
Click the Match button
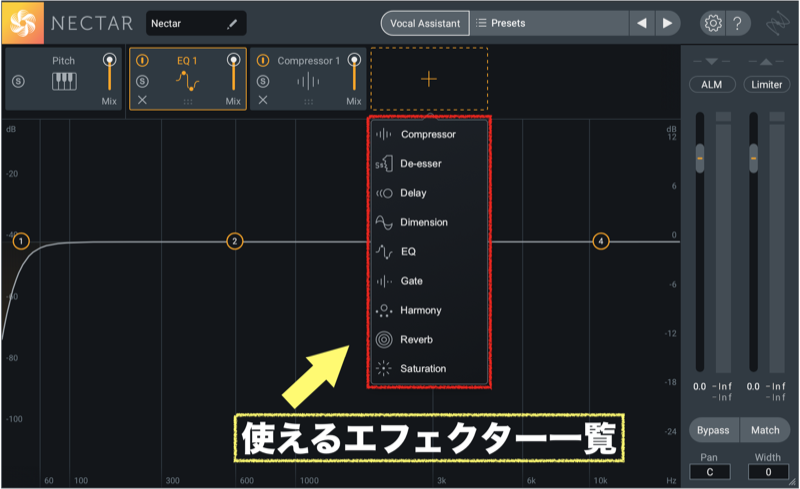(765, 430)
